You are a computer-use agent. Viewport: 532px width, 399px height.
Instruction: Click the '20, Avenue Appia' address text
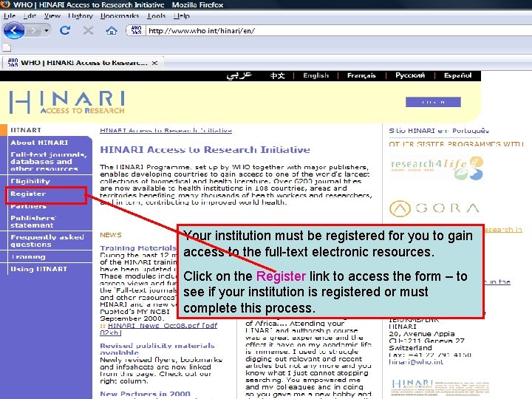click(x=422, y=333)
